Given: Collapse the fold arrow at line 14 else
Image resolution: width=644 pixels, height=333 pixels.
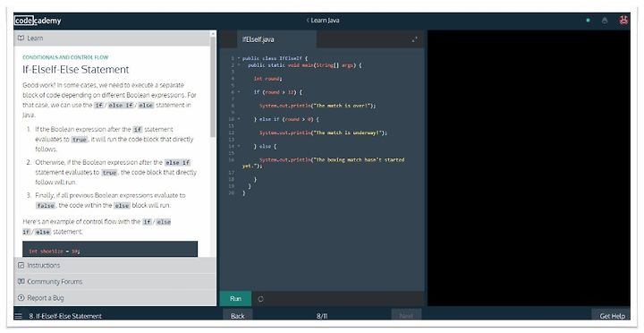Looking at the screenshot, I should pyautogui.click(x=239, y=146).
